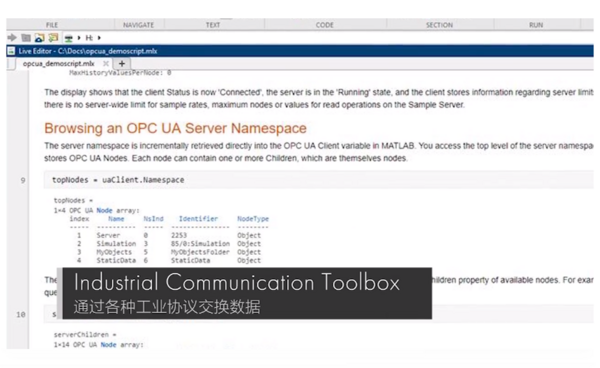The width and height of the screenshot is (600, 368).
Task: Open the browse for folder icon
Action: click(39, 37)
